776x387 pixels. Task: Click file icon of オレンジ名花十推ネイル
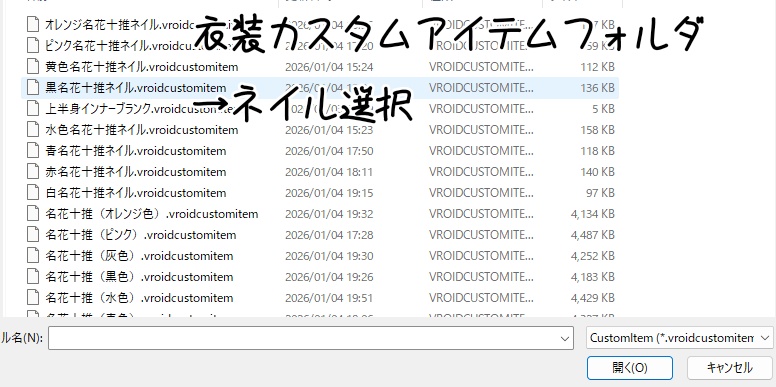pos(33,24)
